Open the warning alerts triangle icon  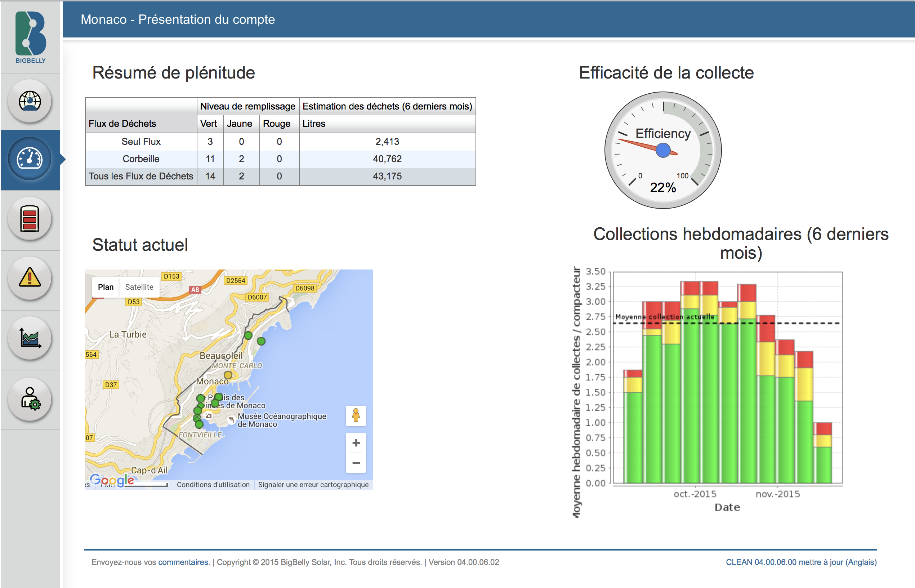pyautogui.click(x=30, y=278)
